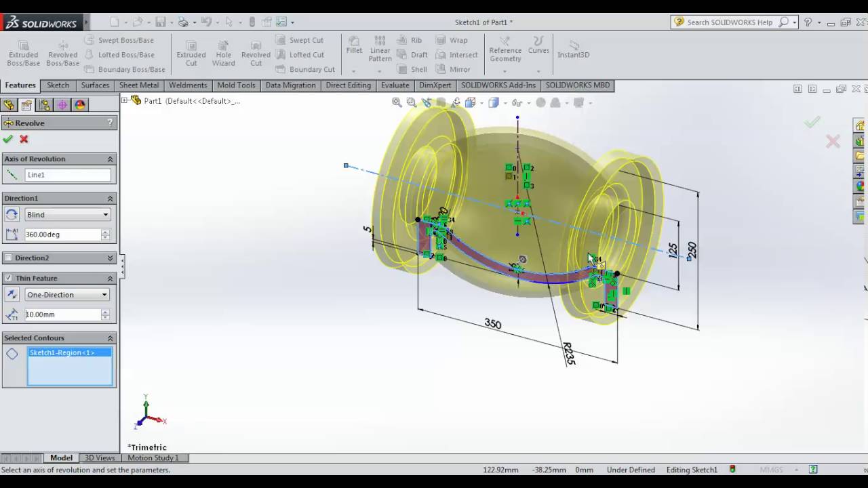Click the Rebuild traffic light icon

pos(252,22)
